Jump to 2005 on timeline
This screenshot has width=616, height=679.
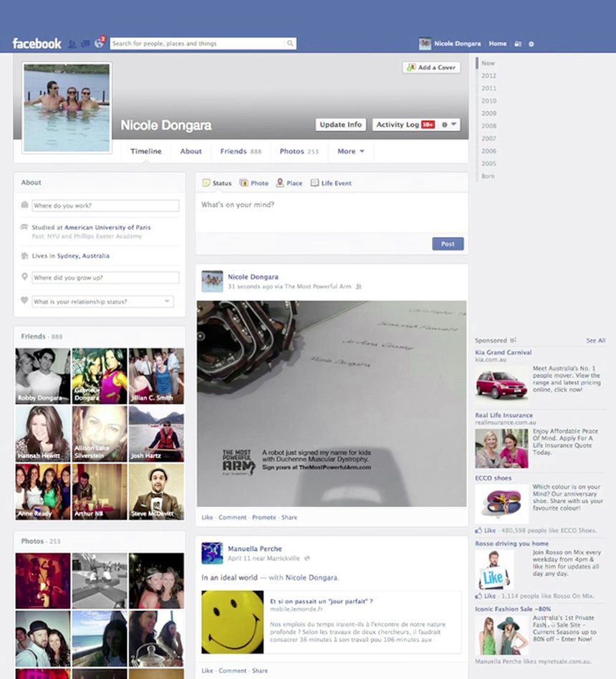(x=489, y=164)
